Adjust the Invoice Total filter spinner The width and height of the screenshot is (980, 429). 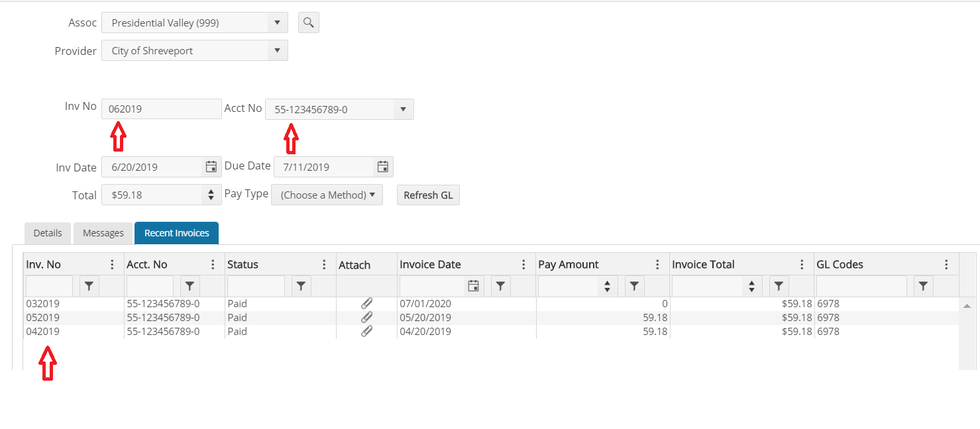click(x=751, y=286)
